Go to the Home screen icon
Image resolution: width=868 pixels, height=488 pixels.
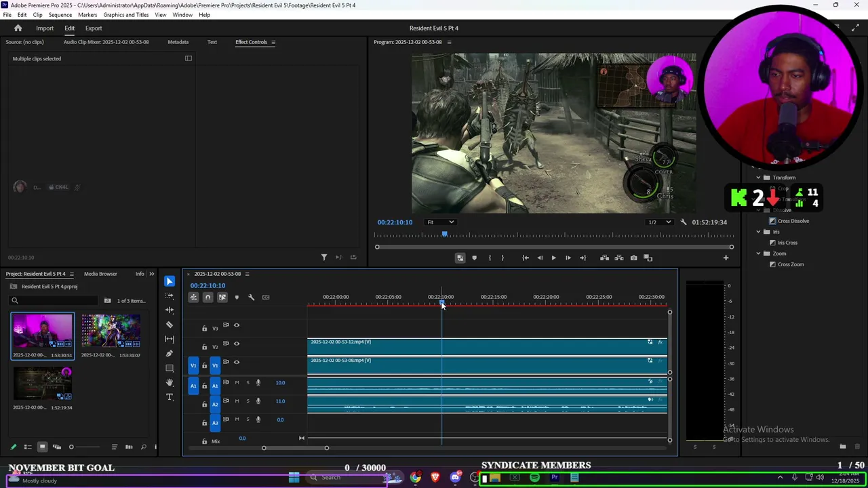(x=18, y=28)
